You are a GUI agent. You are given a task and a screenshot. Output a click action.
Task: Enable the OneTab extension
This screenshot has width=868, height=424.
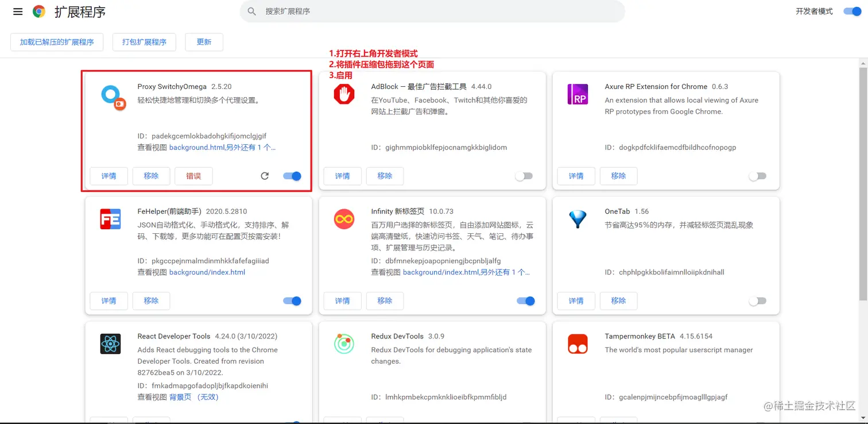[757, 300]
